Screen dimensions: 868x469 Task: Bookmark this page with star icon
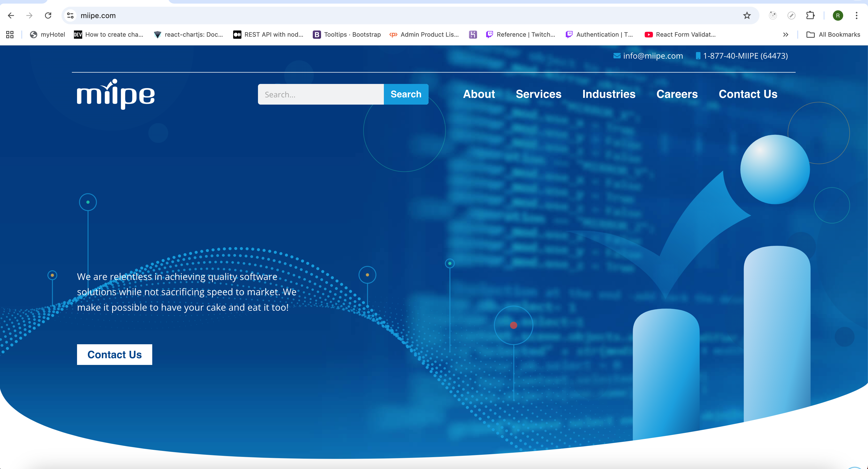747,15
